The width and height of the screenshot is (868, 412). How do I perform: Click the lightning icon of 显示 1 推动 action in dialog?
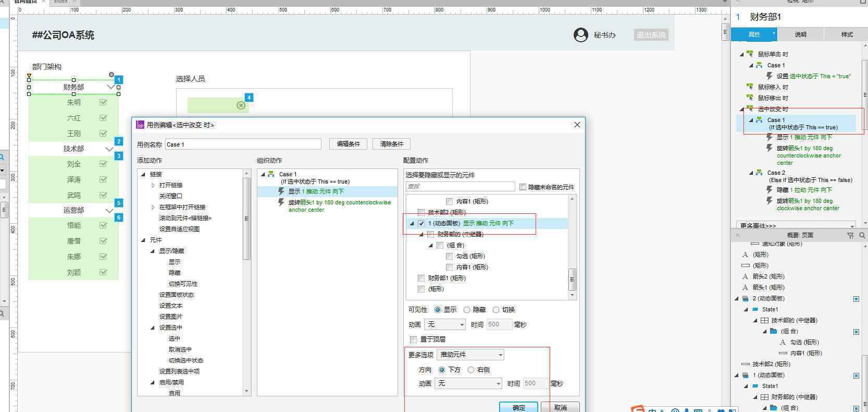[x=281, y=191]
